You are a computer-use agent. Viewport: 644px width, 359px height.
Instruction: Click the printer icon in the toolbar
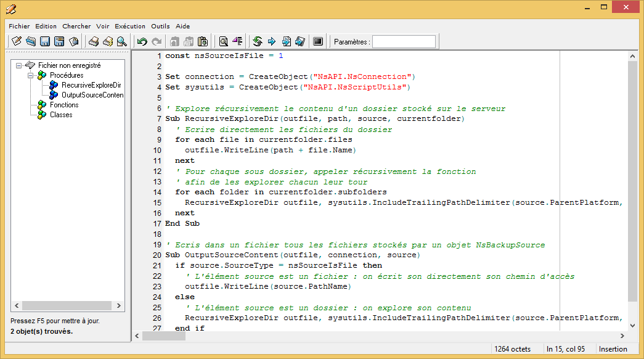[x=94, y=42]
